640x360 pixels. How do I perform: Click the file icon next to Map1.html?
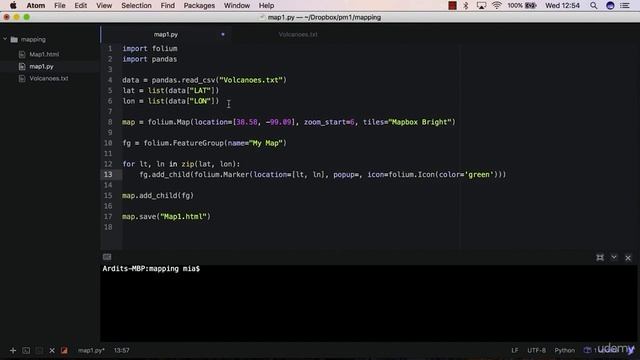tap(22, 54)
